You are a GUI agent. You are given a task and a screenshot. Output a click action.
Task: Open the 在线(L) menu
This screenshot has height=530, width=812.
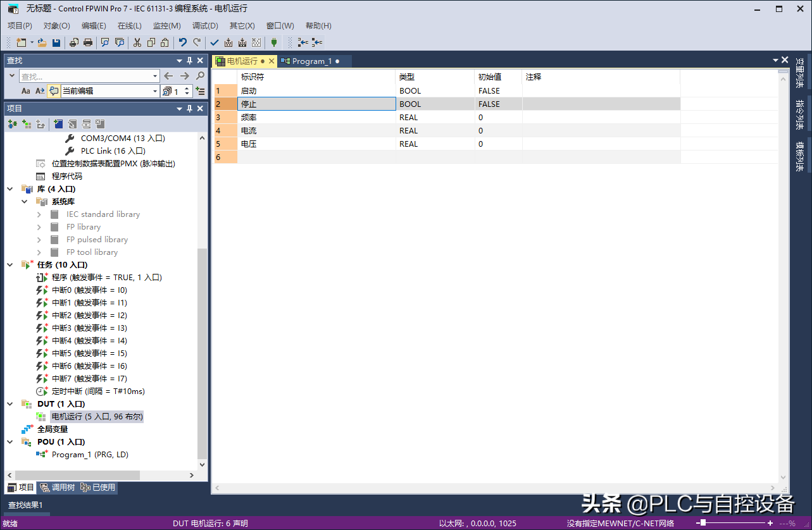pyautogui.click(x=130, y=26)
